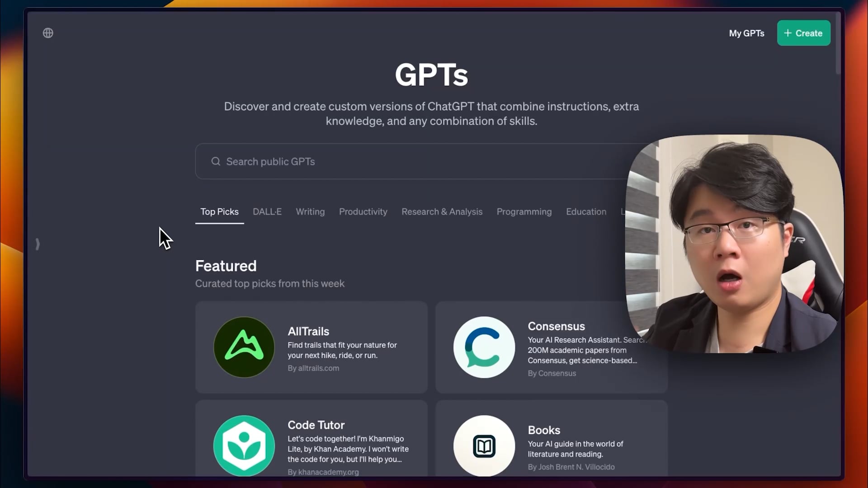Open the Books GPT title
The height and width of the screenshot is (488, 868).
click(544, 430)
